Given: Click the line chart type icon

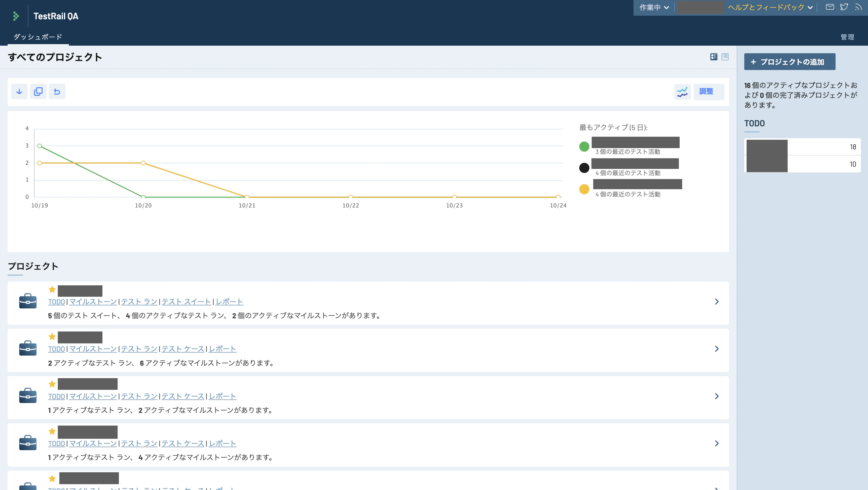Looking at the screenshot, I should (x=682, y=92).
